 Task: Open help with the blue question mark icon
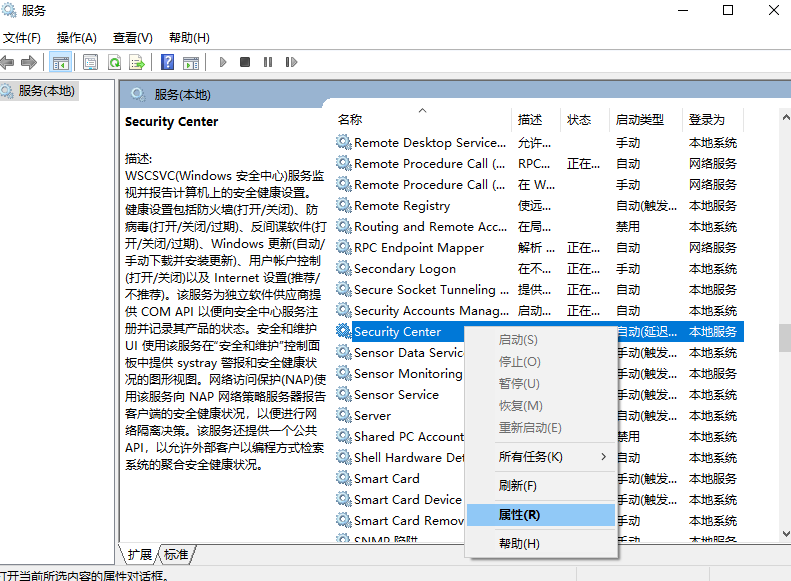point(167,62)
